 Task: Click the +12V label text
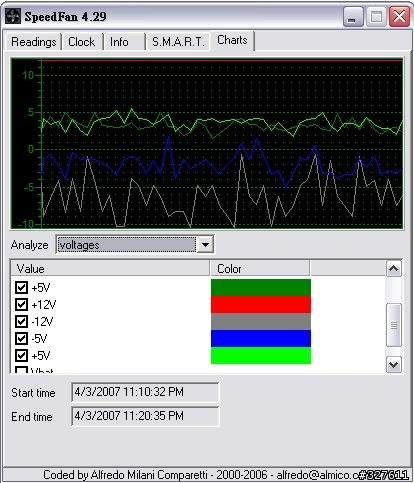(x=44, y=305)
